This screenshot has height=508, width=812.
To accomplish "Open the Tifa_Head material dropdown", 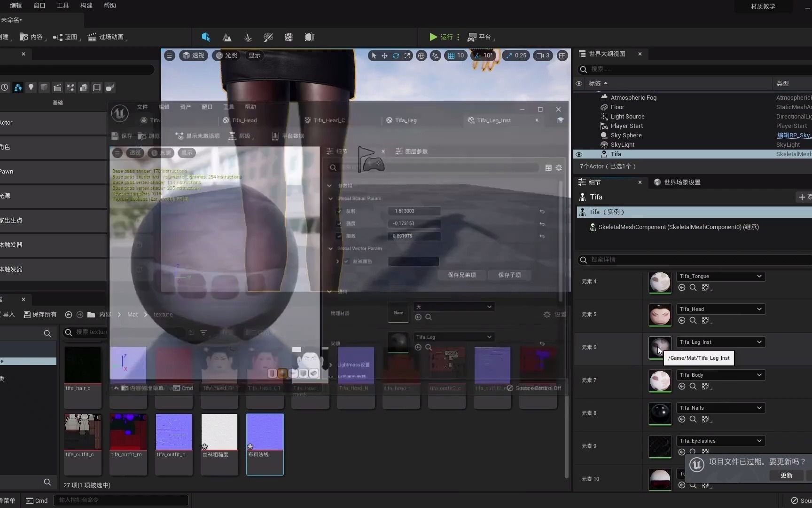I will pos(721,309).
